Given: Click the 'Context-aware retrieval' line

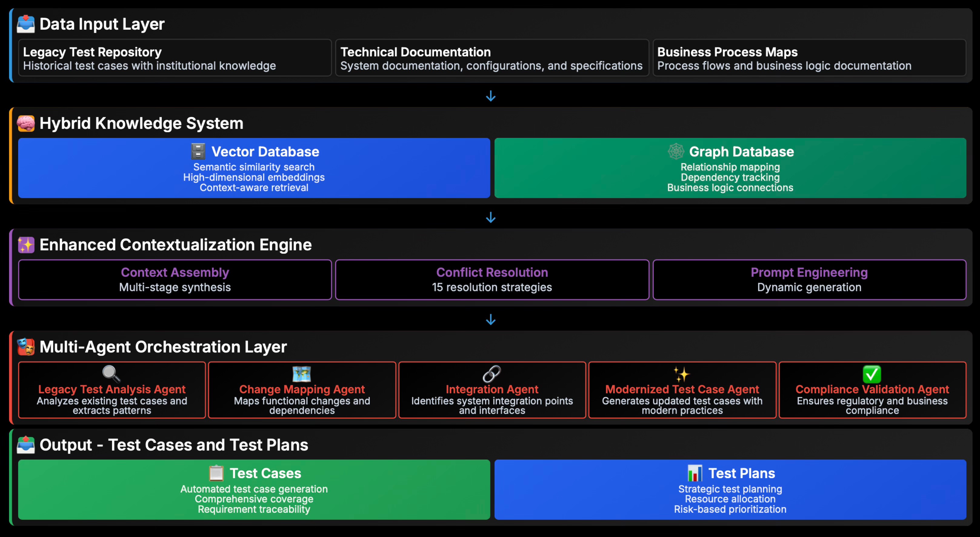Looking at the screenshot, I should pyautogui.click(x=254, y=188).
